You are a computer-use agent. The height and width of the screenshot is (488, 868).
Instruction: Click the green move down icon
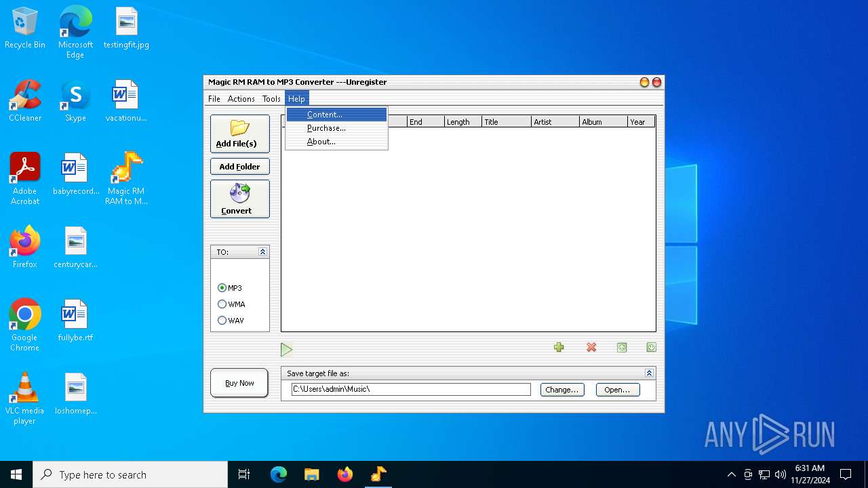(x=651, y=347)
